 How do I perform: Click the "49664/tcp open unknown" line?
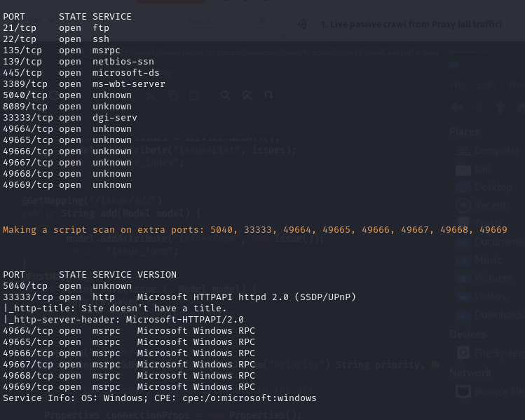[x=67, y=129]
